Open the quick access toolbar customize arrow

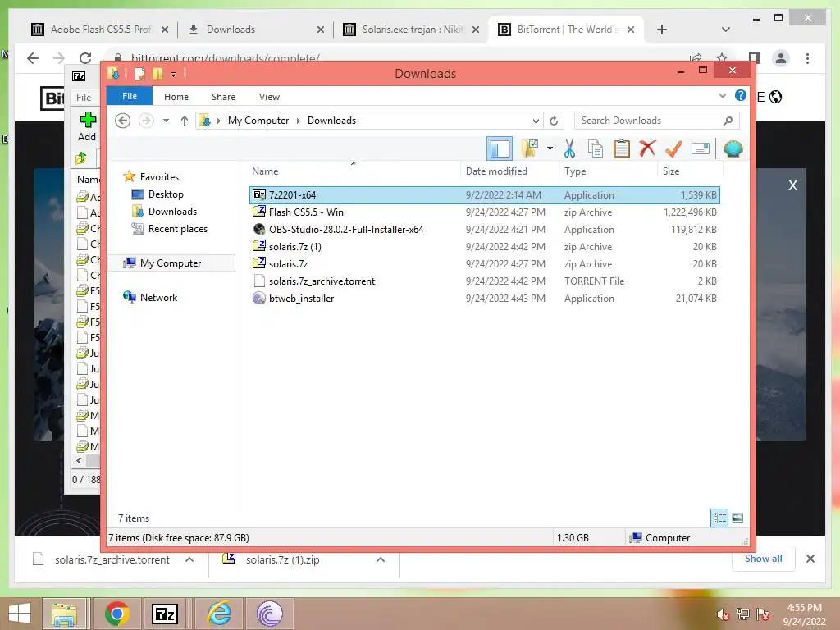pyautogui.click(x=173, y=74)
